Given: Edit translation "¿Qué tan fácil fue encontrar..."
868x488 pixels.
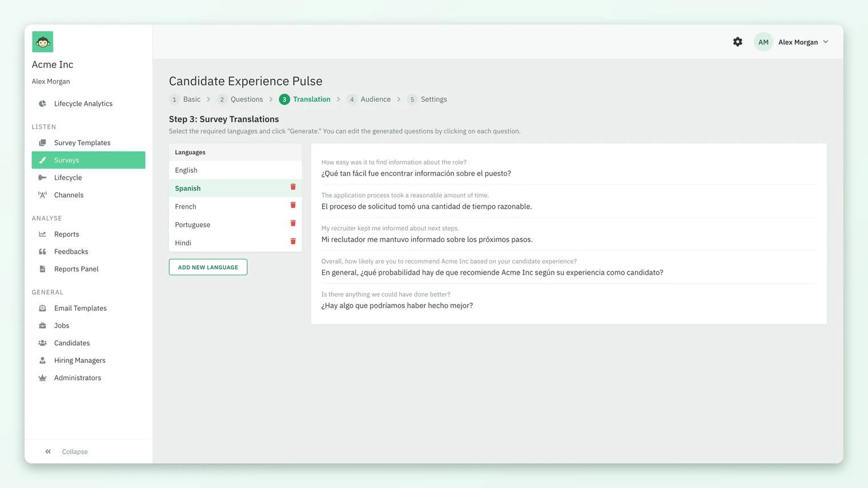Looking at the screenshot, I should pos(416,174).
